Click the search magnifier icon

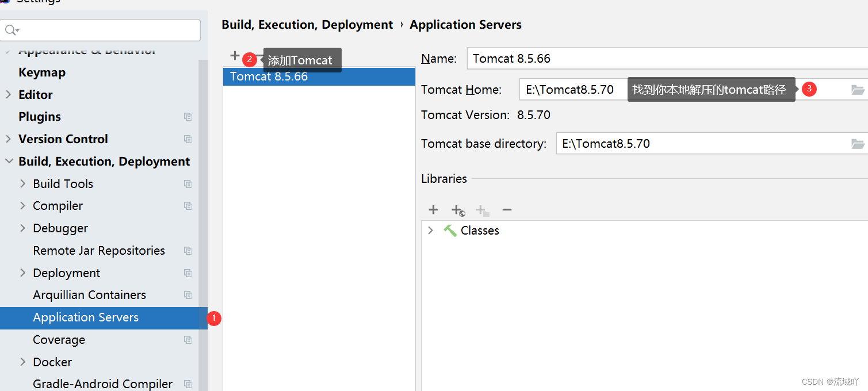coord(12,30)
